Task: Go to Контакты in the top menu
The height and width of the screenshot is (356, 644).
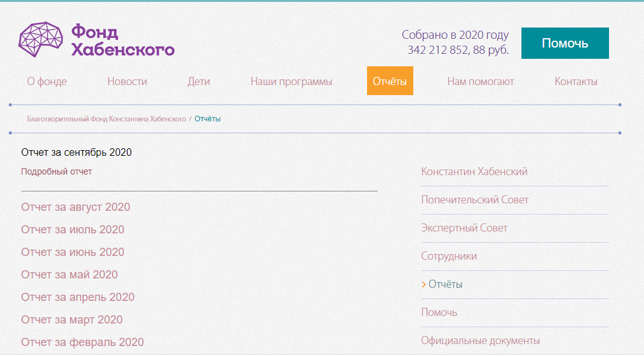Action: coord(576,81)
